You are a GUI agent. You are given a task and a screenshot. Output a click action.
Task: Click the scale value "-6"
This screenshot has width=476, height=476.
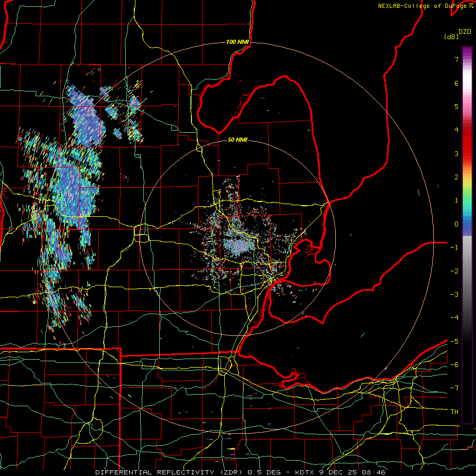click(454, 365)
